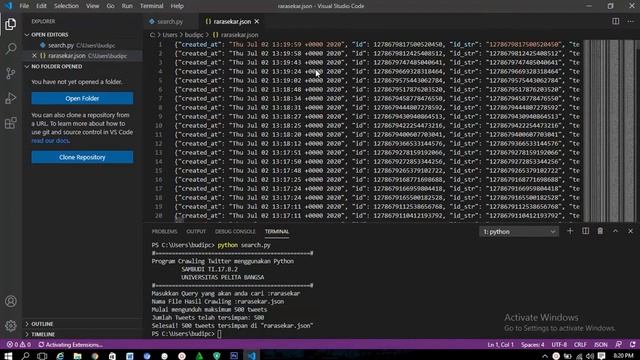Open the File menu
The width and height of the screenshot is (640, 360).
[x=24, y=6]
